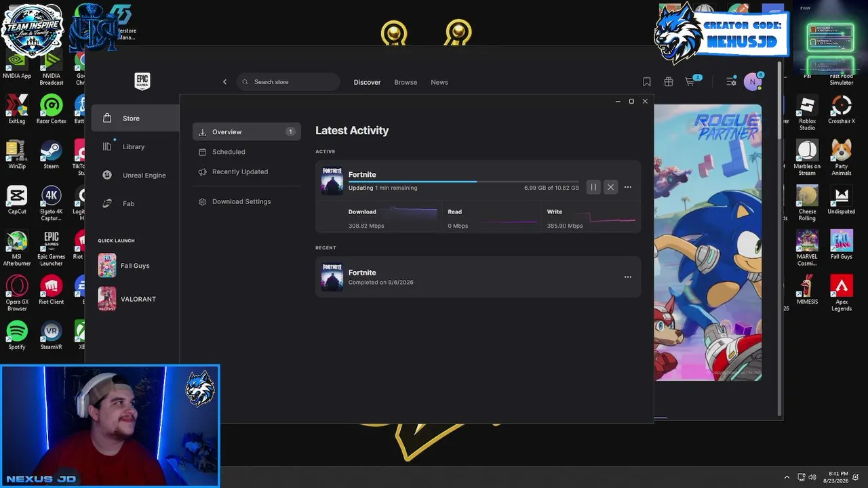Open the account profile avatar menu
The image size is (868, 488).
click(x=752, y=82)
